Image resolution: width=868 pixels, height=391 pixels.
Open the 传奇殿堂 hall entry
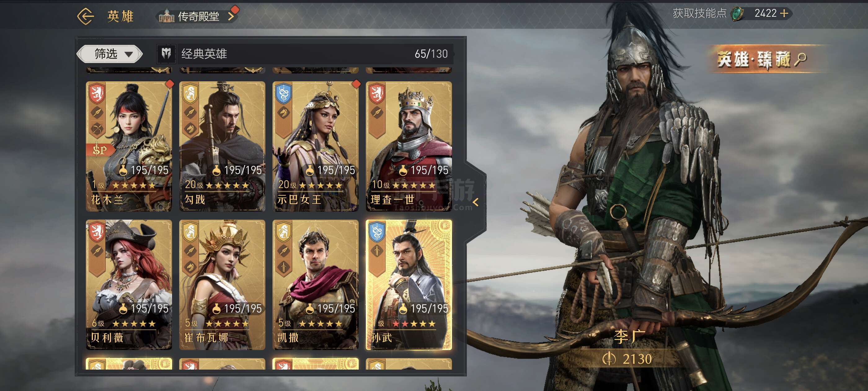(197, 16)
